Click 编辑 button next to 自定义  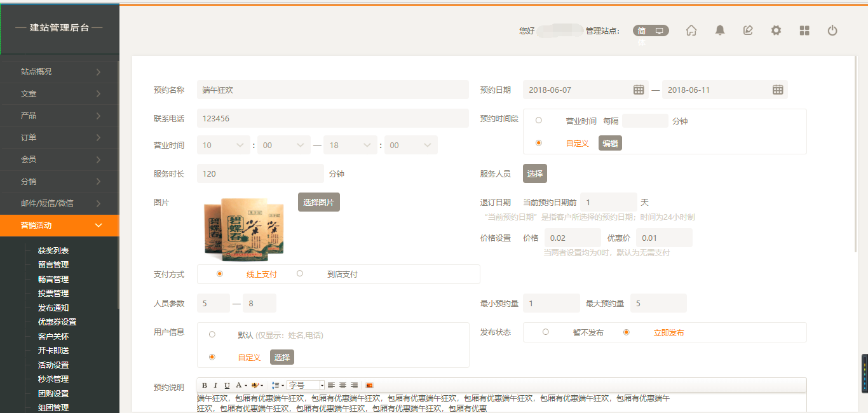[610, 143]
